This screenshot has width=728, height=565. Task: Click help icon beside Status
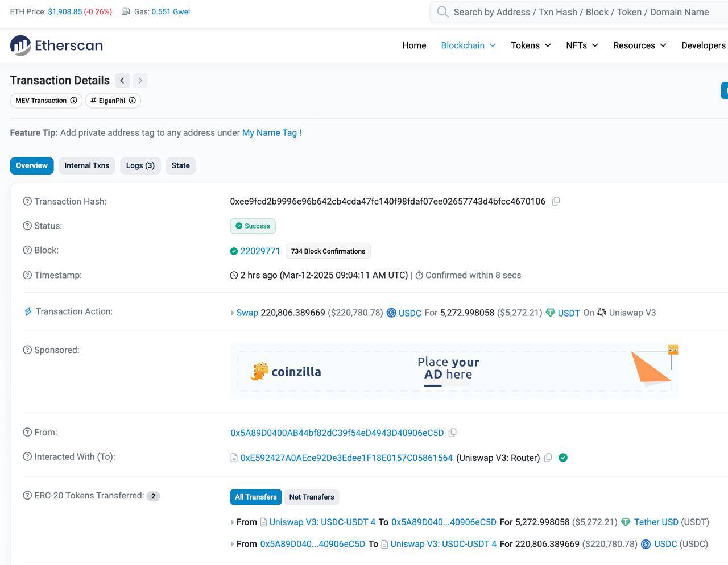coord(27,226)
